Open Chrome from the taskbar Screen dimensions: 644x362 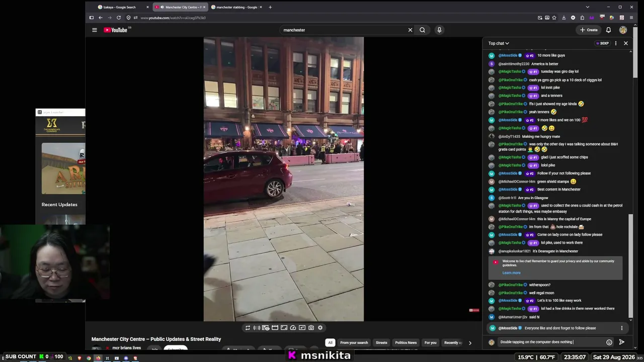[89, 358]
